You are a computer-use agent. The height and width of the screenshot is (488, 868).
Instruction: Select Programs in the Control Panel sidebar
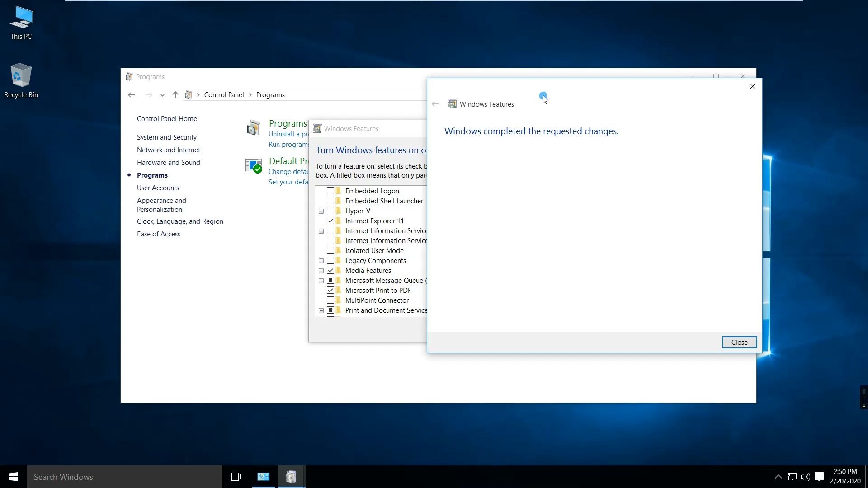point(152,174)
